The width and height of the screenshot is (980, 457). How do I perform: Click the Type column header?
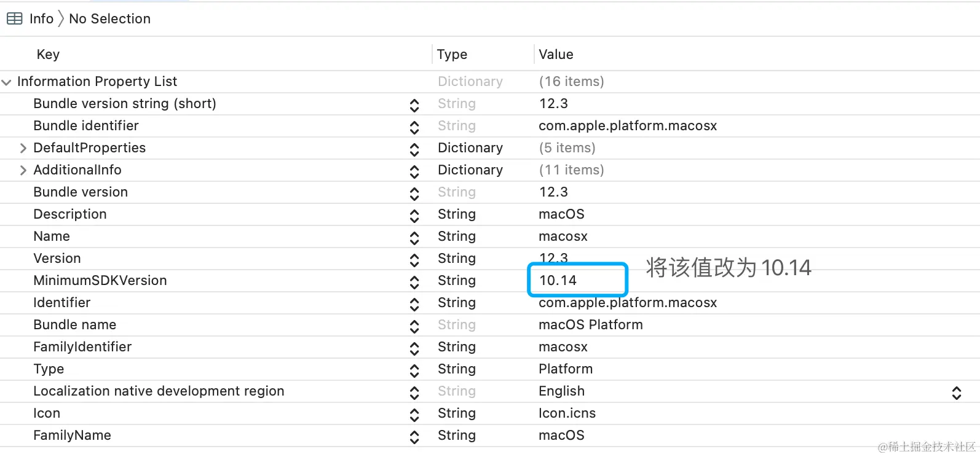[x=452, y=54]
